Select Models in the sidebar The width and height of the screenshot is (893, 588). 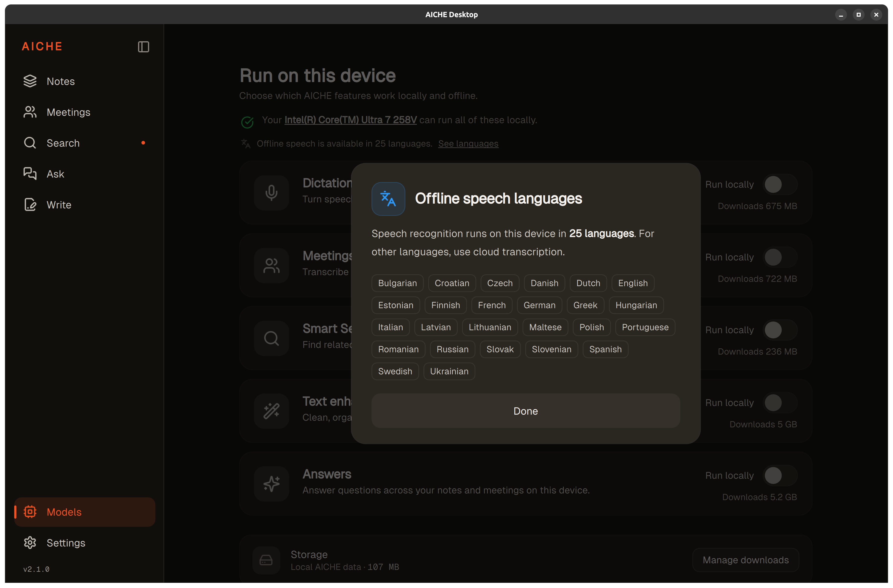coord(85,512)
